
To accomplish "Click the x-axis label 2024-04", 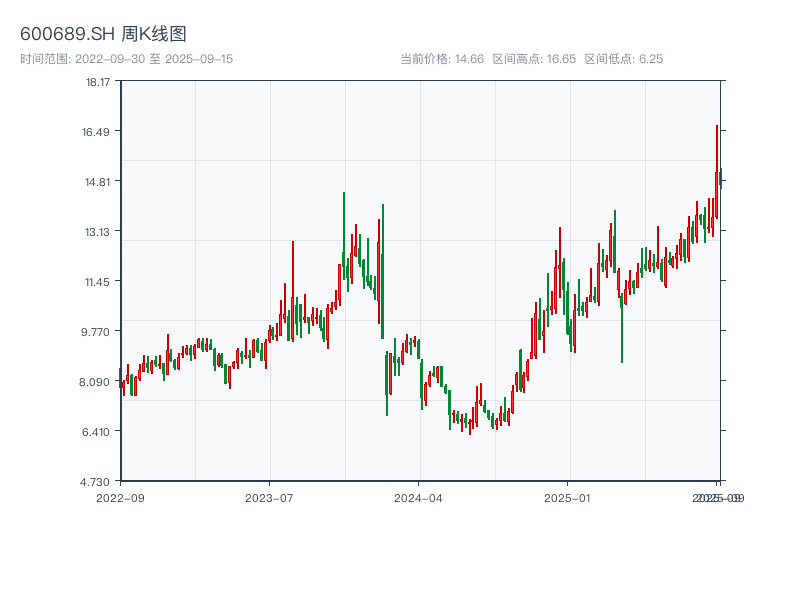I will 418,498.
